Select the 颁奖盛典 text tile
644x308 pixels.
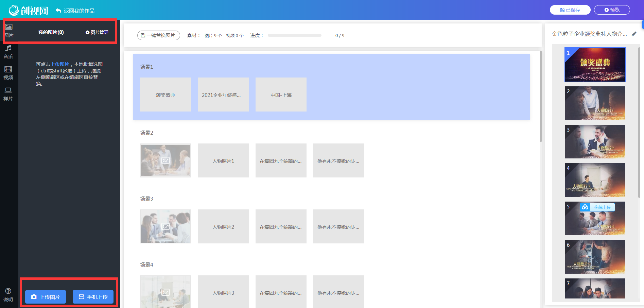pos(166,95)
